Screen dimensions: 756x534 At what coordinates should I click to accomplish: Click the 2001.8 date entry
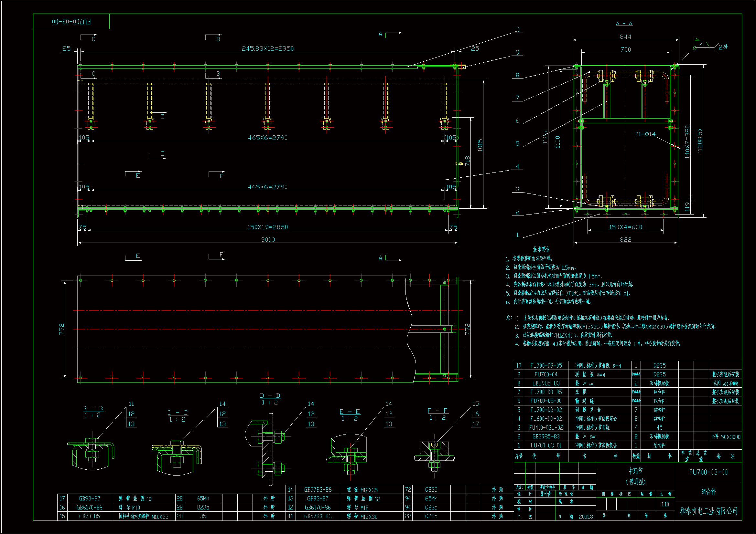click(586, 517)
